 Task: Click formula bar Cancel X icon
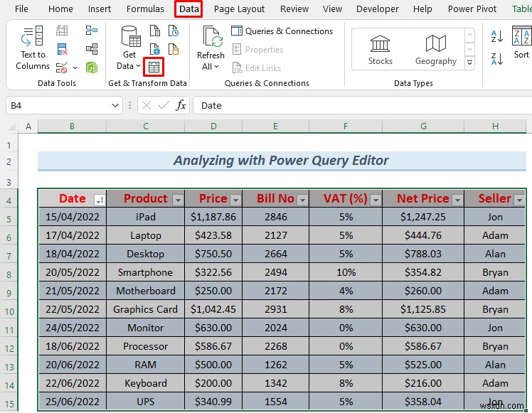coord(147,105)
